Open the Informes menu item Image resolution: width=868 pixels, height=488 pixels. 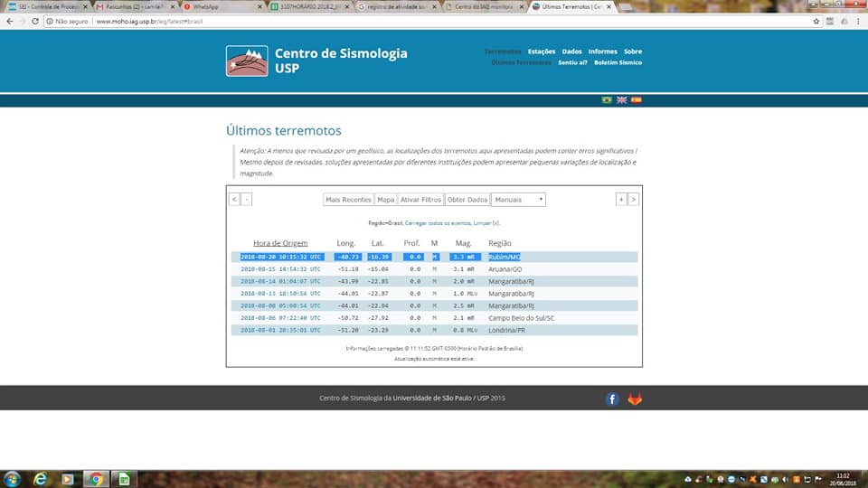tap(602, 52)
